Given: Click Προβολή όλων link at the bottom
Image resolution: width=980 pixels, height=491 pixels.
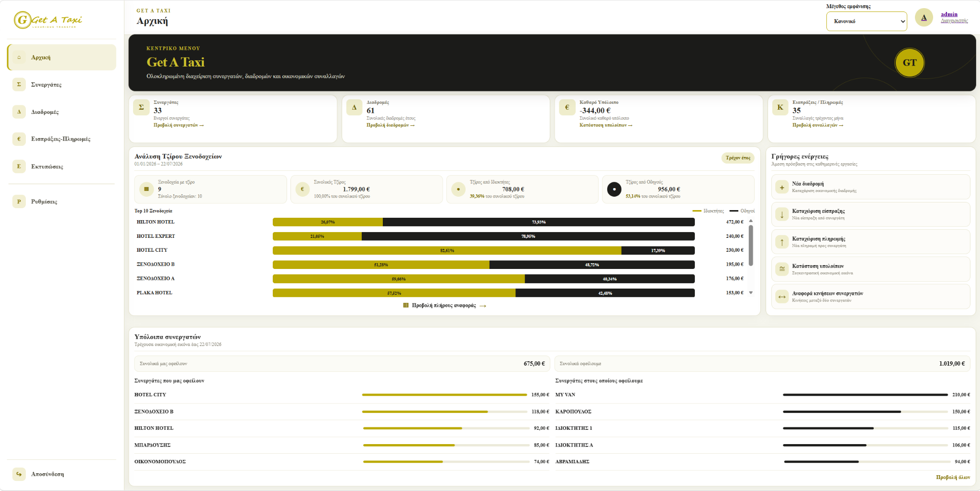Looking at the screenshot, I should [953, 477].
